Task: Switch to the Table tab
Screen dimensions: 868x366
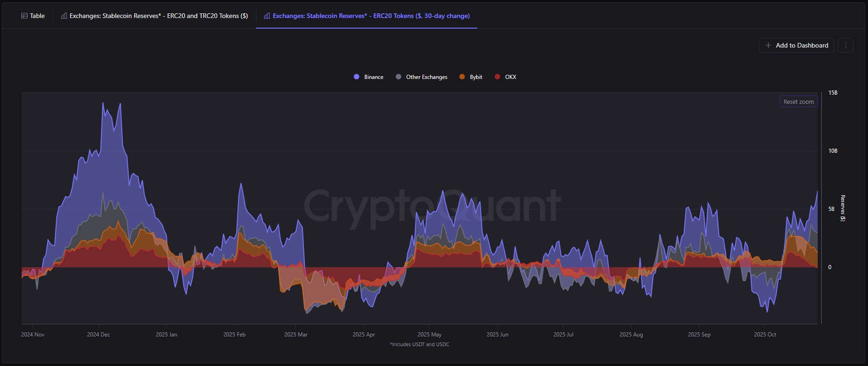Action: coord(37,16)
